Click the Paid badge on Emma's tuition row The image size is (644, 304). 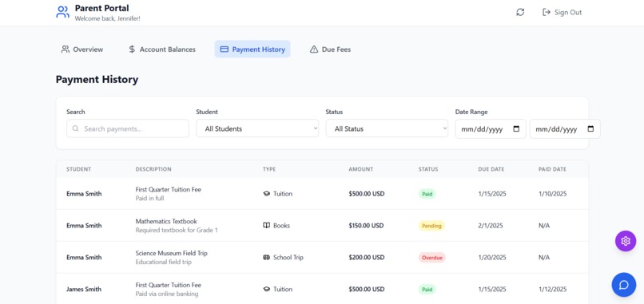(x=427, y=194)
